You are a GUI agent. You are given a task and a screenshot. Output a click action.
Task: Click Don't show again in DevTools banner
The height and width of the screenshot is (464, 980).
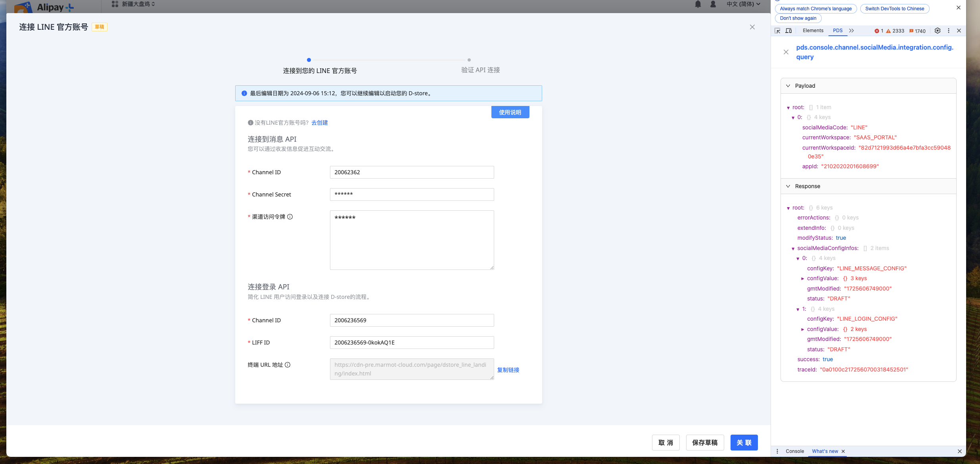pos(798,18)
